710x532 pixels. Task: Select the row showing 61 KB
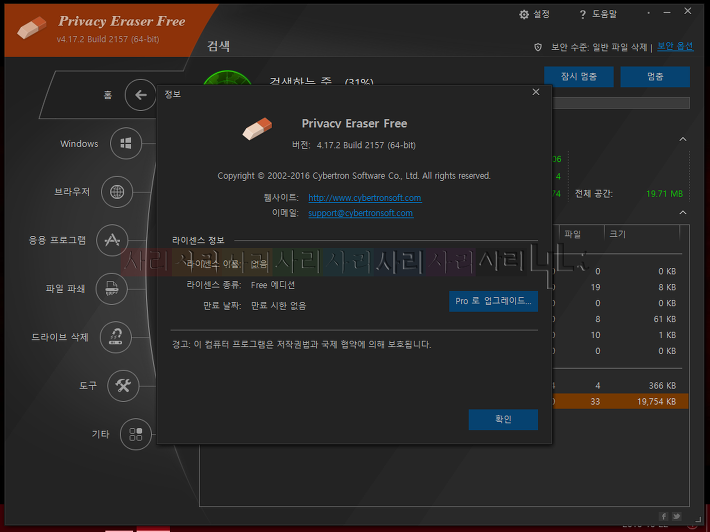coord(620,319)
